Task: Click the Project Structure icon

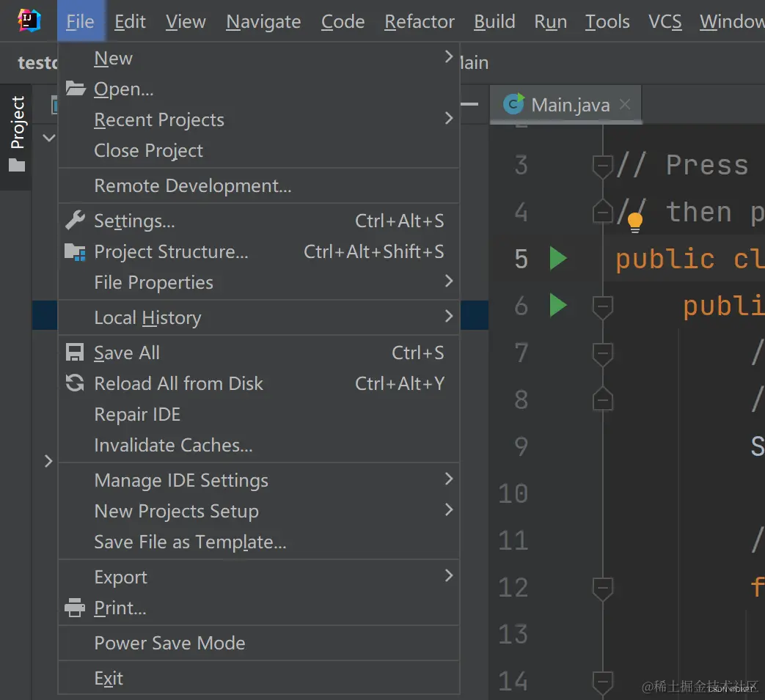Action: 74,251
